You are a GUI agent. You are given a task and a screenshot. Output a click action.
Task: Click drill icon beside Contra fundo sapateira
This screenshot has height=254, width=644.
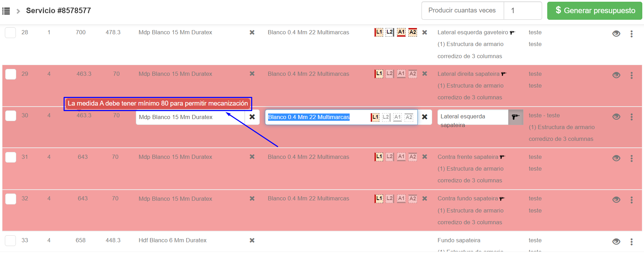click(502, 199)
